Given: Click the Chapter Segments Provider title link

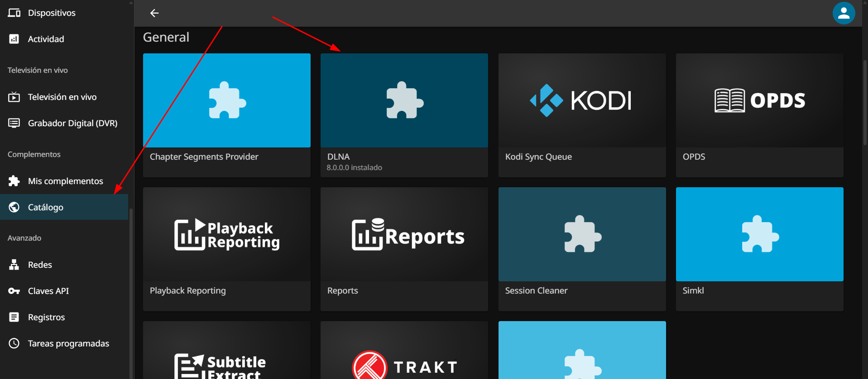Looking at the screenshot, I should click(204, 156).
